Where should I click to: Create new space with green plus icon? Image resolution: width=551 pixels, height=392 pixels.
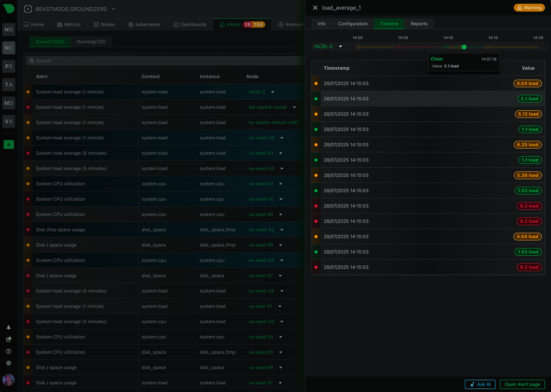[x=8, y=145]
